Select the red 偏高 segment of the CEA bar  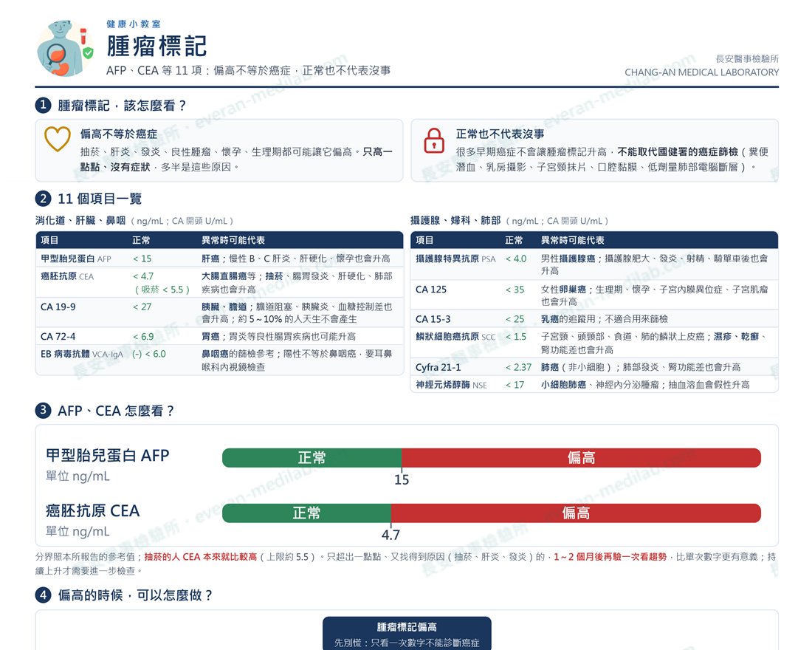(576, 513)
